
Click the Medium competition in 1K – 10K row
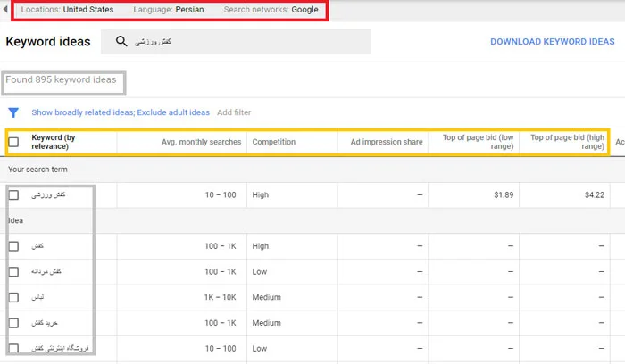click(x=266, y=297)
